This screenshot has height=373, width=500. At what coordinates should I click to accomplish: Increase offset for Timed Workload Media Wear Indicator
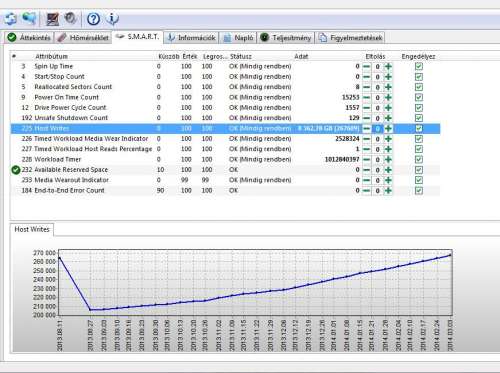pyautogui.click(x=388, y=139)
